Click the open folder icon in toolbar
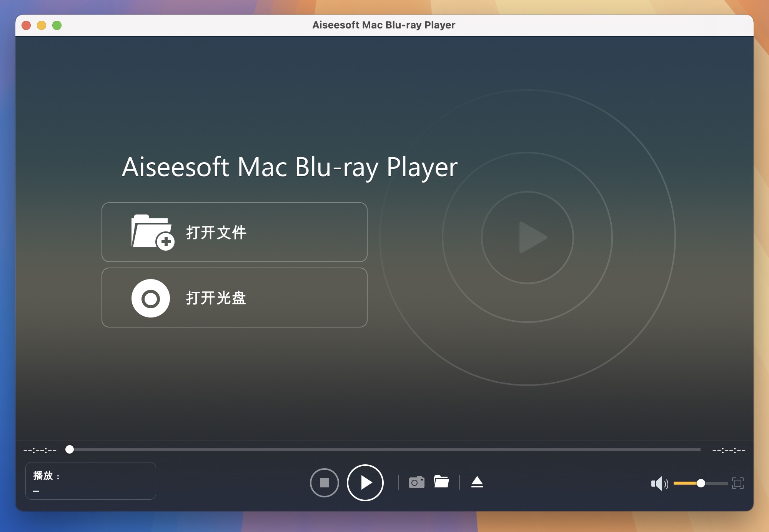 point(442,482)
